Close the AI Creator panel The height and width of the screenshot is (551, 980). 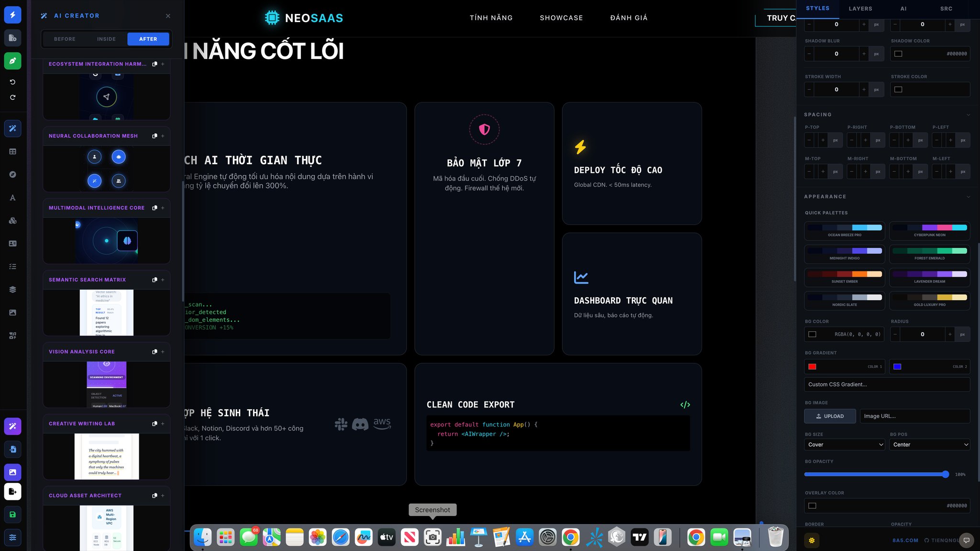[168, 16]
